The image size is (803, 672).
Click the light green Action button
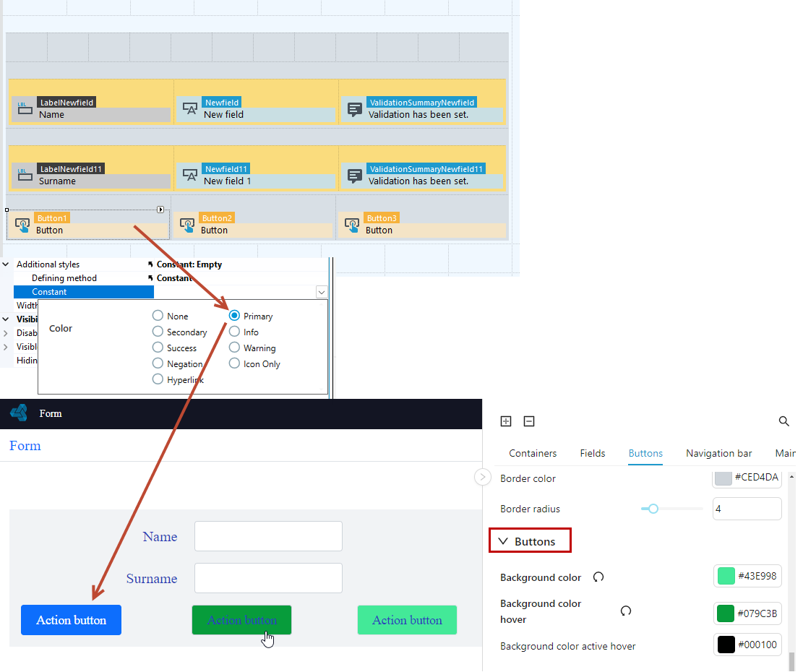click(x=407, y=620)
